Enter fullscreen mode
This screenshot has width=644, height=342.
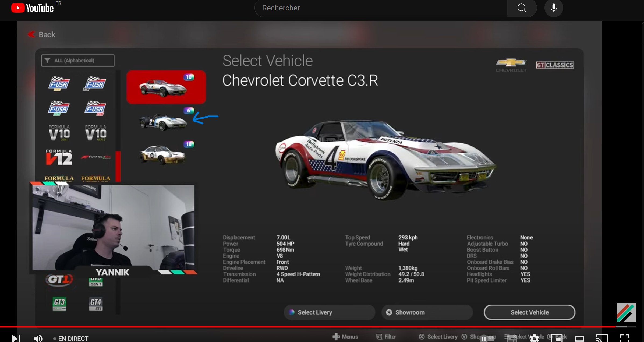pyautogui.click(x=625, y=338)
